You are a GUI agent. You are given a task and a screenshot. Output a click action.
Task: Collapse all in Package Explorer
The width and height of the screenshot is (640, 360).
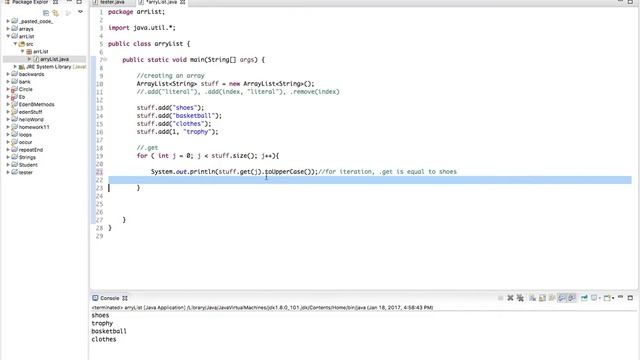pos(46,13)
